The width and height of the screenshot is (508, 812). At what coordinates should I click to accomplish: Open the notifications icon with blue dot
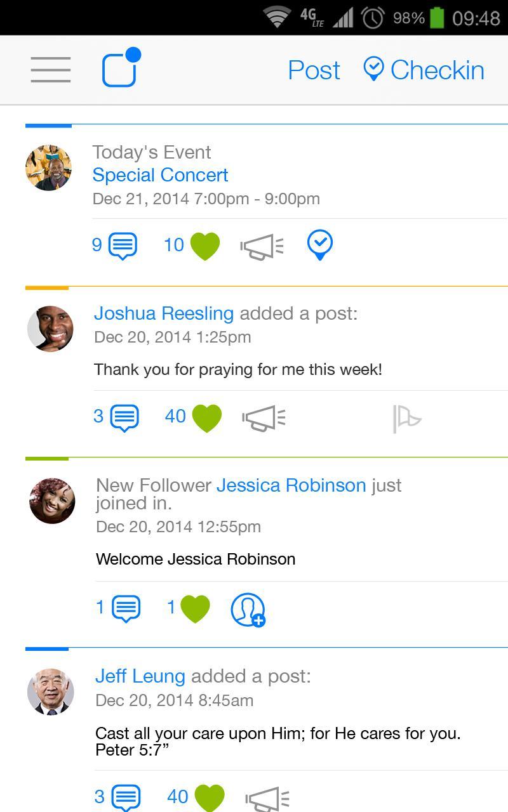click(x=120, y=69)
